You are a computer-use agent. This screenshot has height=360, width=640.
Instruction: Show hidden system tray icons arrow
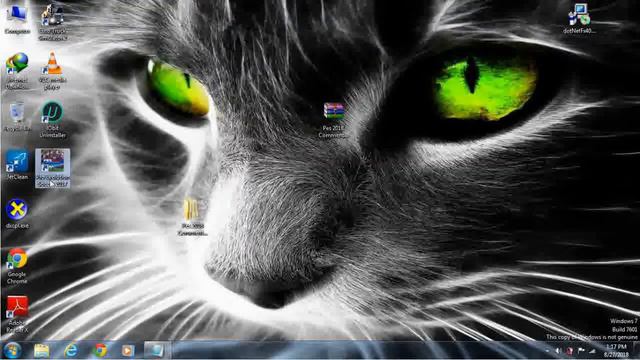pyautogui.click(x=547, y=351)
